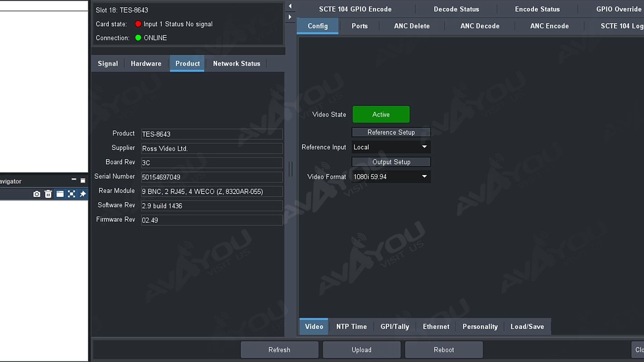Open the ANC Decode tab
The image size is (644, 362).
[x=480, y=26]
